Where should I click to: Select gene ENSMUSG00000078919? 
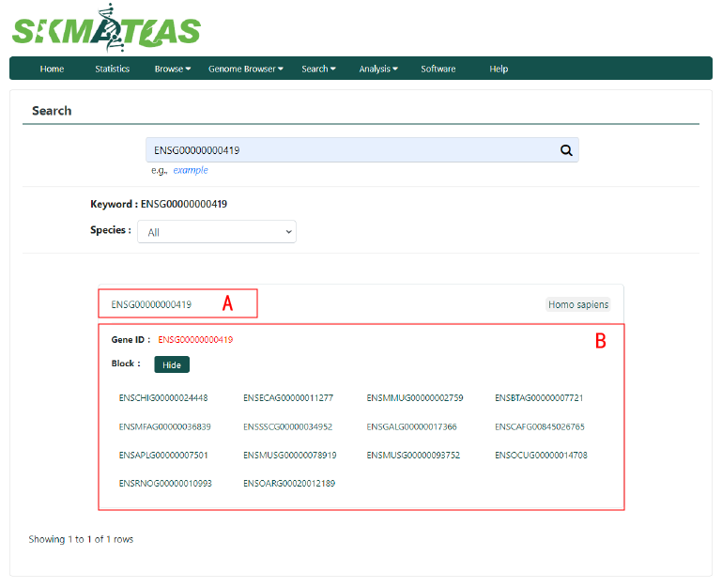tap(289, 456)
